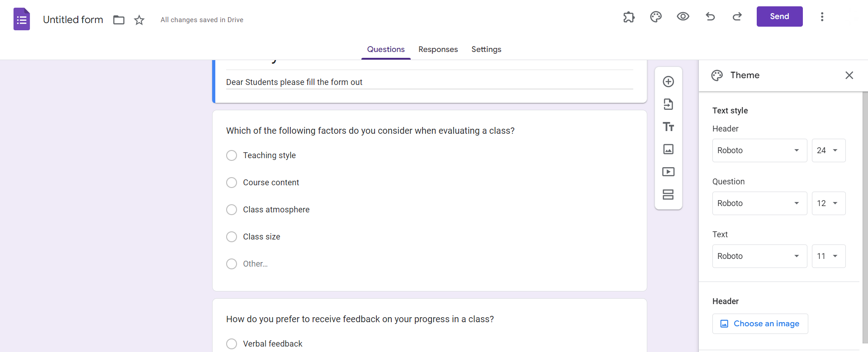This screenshot has height=352, width=868.
Task: Click the add image icon
Action: (668, 149)
